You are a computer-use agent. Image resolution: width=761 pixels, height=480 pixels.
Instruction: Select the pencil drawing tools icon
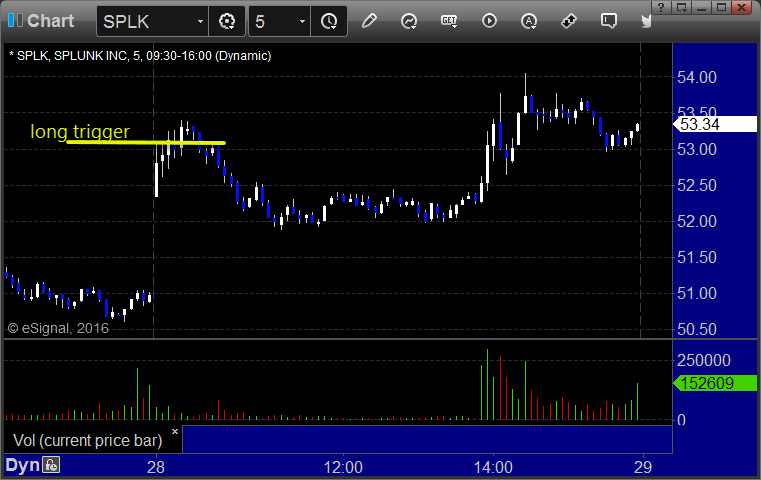tap(369, 21)
